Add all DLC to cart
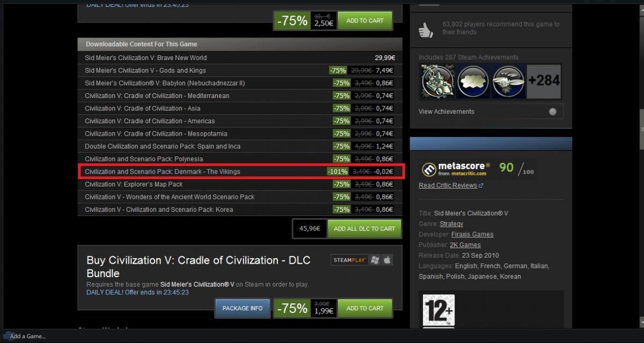The width and height of the screenshot is (644, 343). click(x=364, y=228)
